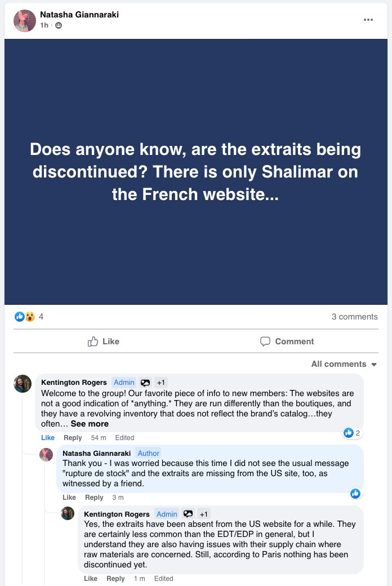Click the blue like reaction on Natasha's reply
392x586 pixels.
(355, 494)
